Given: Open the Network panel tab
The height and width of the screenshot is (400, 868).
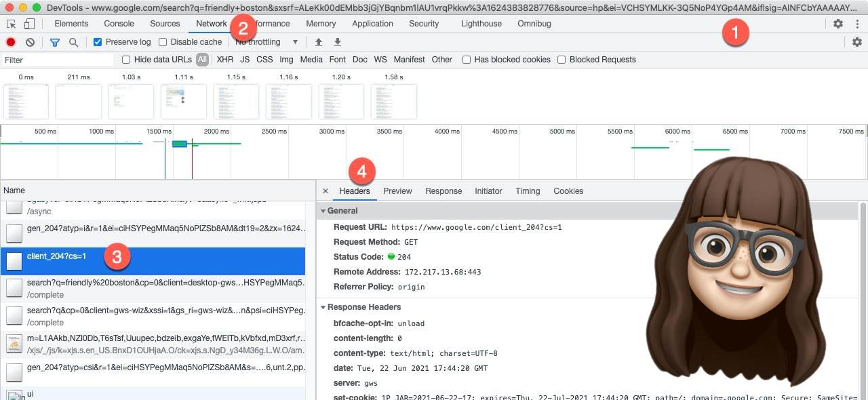Looking at the screenshot, I should 212,24.
